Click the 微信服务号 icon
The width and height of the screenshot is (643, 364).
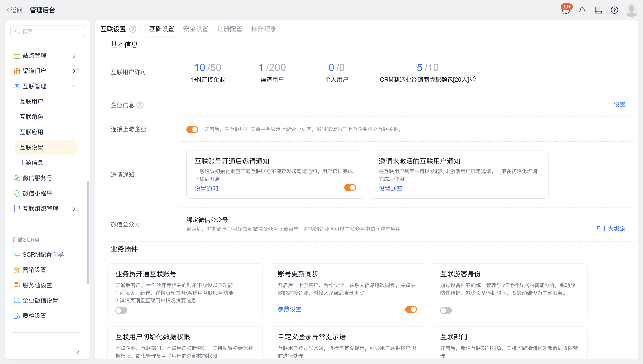[x=17, y=178]
